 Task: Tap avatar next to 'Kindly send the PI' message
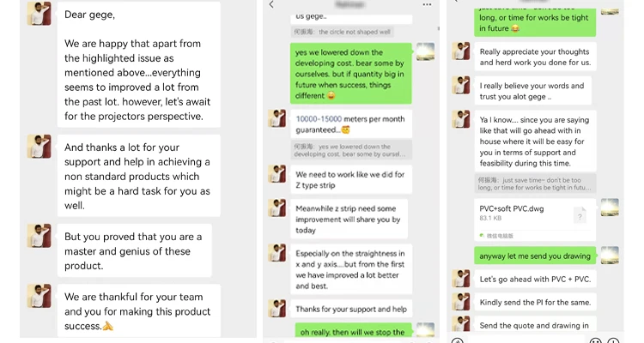pyautogui.click(x=462, y=301)
